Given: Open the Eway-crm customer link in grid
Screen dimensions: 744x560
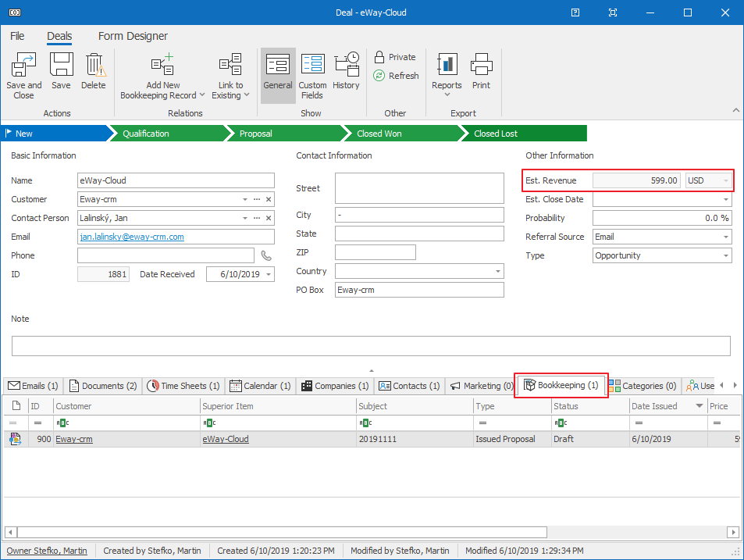Looking at the screenshot, I should pyautogui.click(x=74, y=439).
